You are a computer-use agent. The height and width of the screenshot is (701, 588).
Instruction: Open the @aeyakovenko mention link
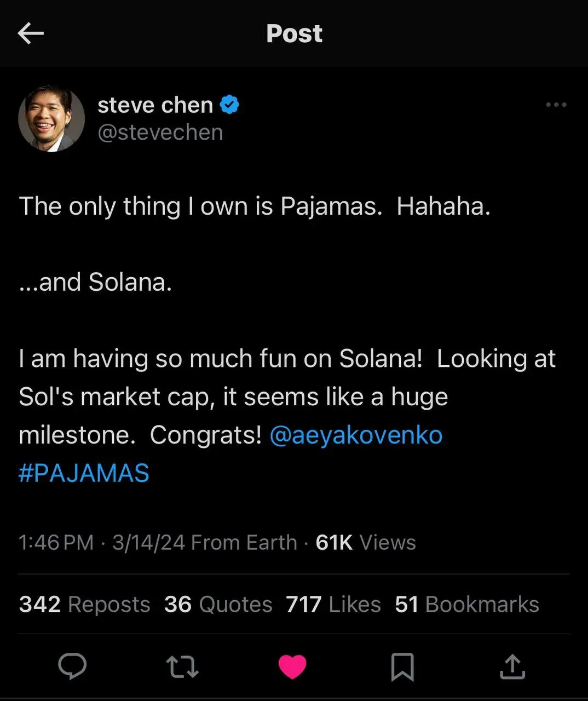coord(356,435)
